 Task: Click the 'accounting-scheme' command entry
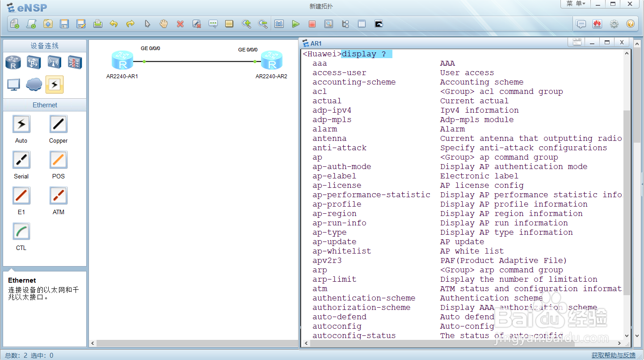click(x=354, y=82)
